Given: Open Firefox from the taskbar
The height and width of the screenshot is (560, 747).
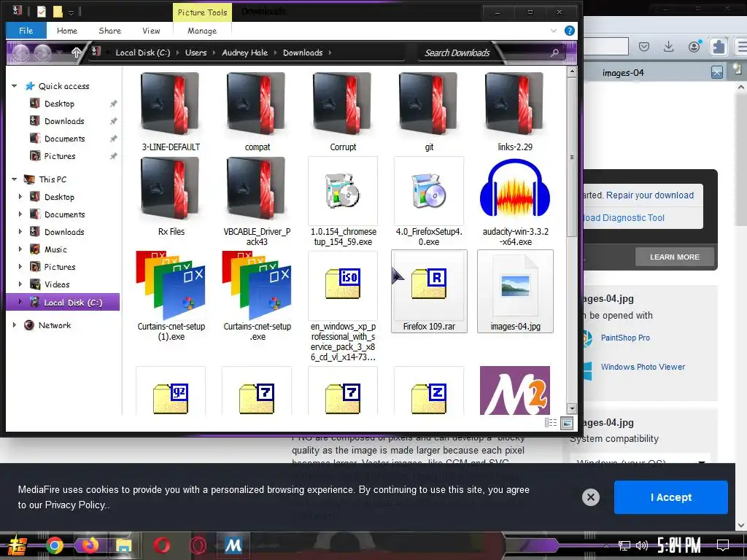Looking at the screenshot, I should pos(90,545).
